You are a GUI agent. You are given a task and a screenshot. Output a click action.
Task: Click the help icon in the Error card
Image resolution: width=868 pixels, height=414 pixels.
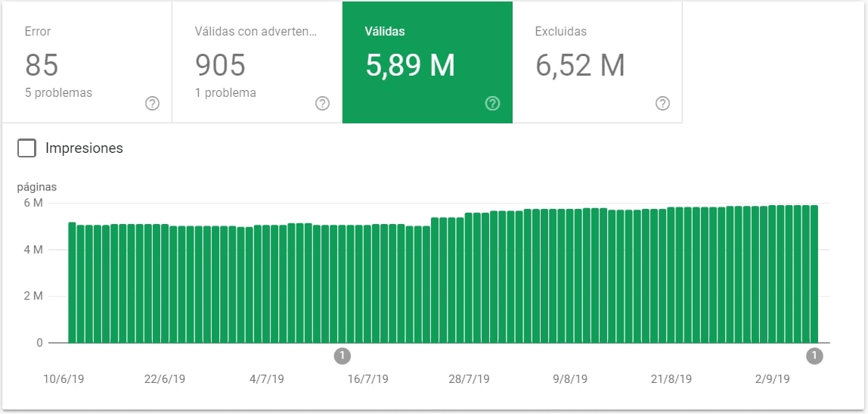point(152,104)
